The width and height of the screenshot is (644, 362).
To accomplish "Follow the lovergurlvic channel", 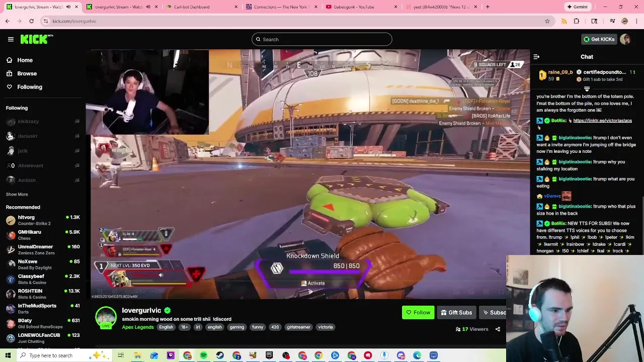I will (x=418, y=313).
